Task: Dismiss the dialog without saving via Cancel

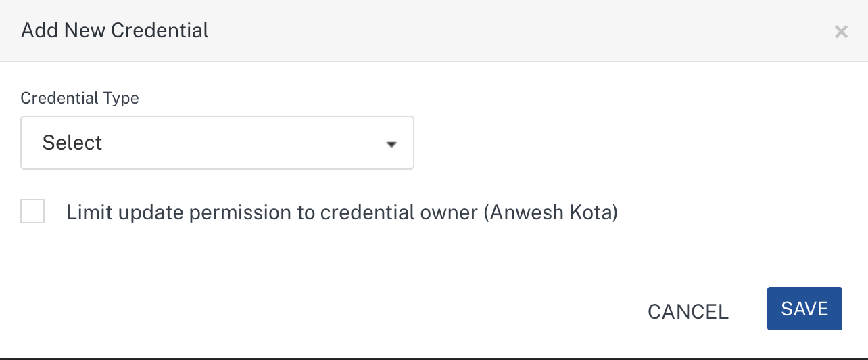Action: coord(688,311)
